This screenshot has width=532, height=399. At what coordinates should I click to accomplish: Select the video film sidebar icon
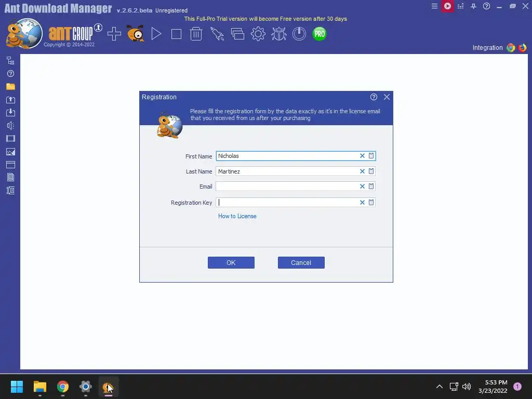point(10,138)
